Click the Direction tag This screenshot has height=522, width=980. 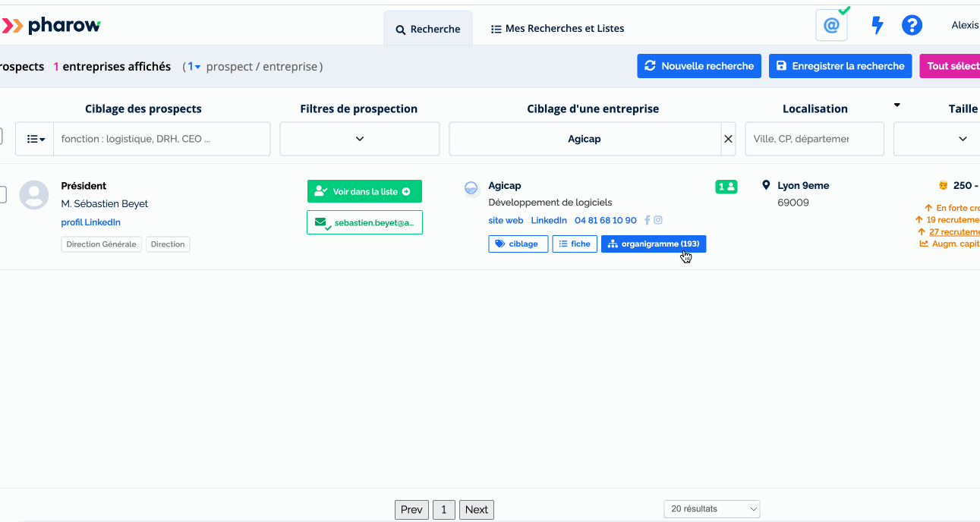point(168,244)
